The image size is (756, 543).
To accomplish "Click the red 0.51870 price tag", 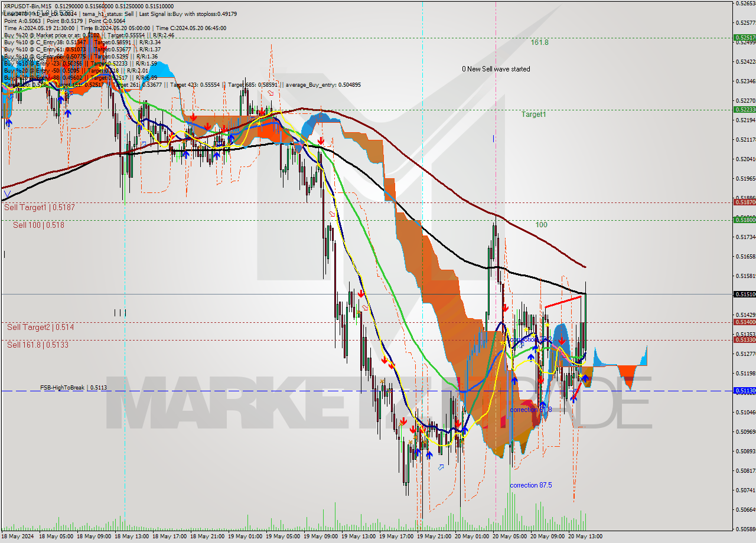I will click(744, 202).
